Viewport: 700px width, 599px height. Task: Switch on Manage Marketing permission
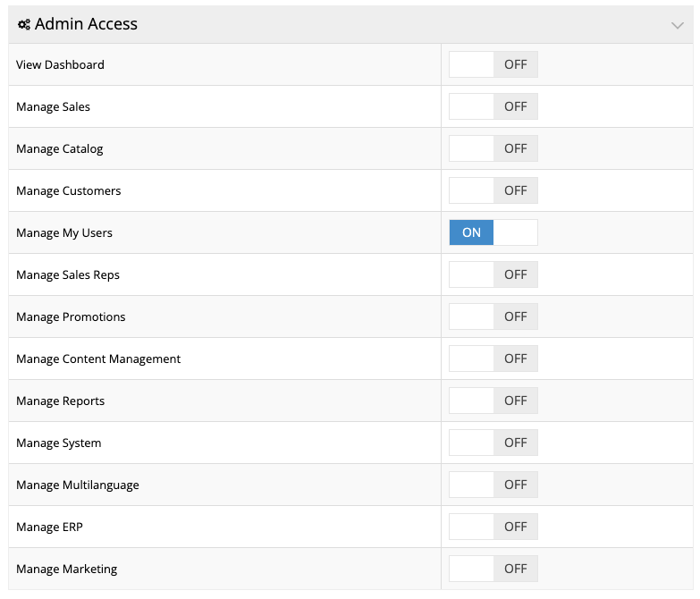point(493,569)
